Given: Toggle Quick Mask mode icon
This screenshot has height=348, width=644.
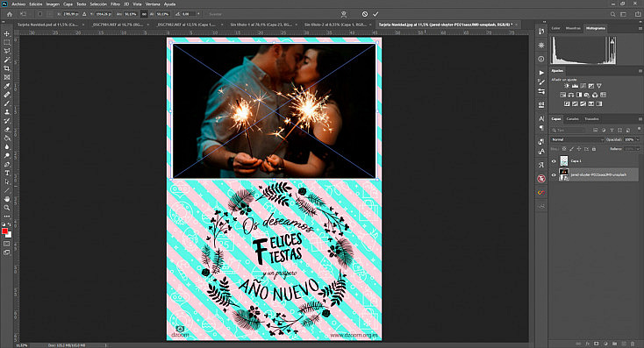Looking at the screenshot, I should [6, 244].
